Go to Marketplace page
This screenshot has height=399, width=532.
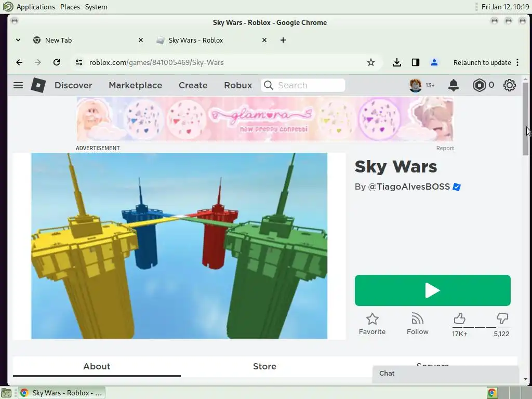click(x=136, y=85)
